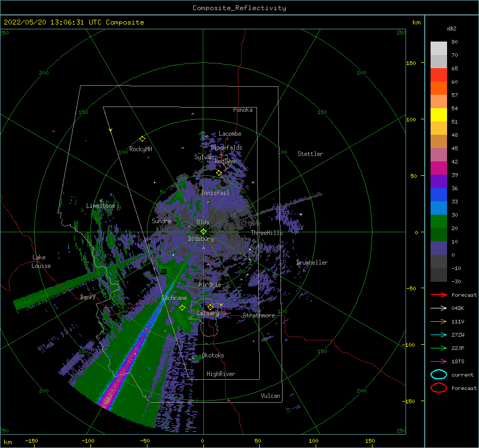
Task: Click the Vulcan town label
Action: coord(270,396)
